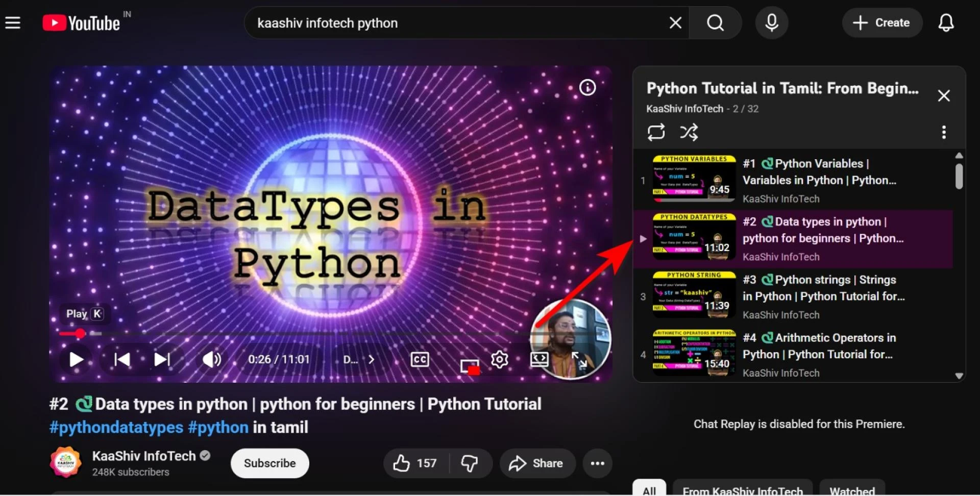Click the 0:26 / 11:01 time display
980x496 pixels.
279,360
